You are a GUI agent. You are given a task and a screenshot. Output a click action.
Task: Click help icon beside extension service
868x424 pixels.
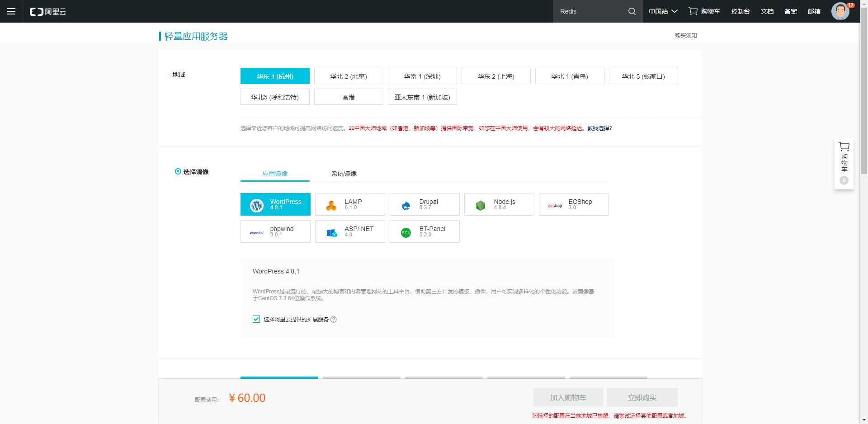pyautogui.click(x=334, y=320)
